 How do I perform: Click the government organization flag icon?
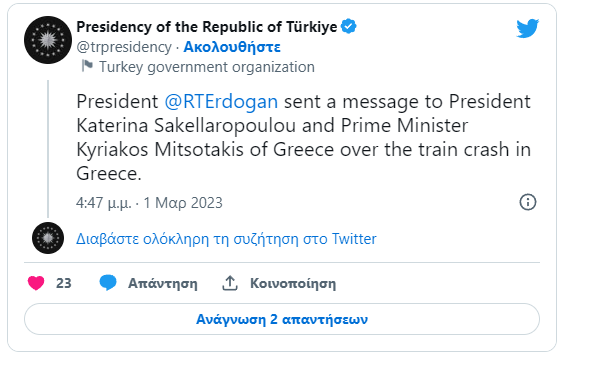(87, 66)
